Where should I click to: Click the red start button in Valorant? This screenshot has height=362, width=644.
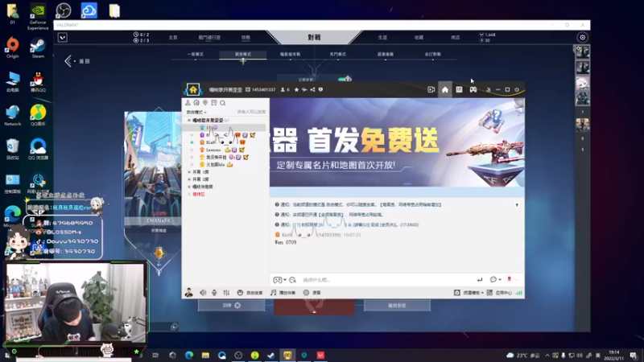[x=314, y=306]
